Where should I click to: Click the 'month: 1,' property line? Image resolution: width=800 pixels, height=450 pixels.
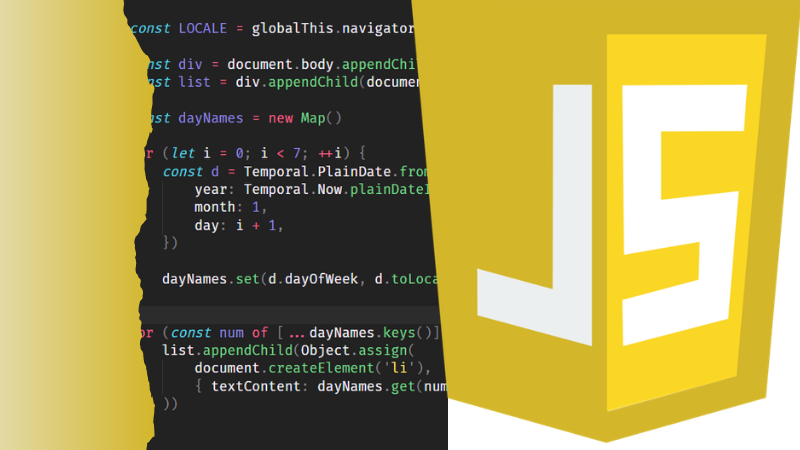pos(231,207)
